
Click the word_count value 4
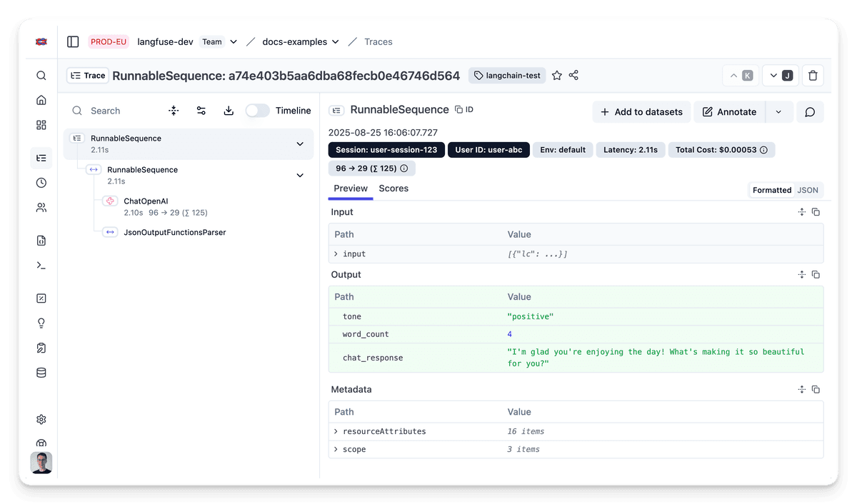[x=510, y=334]
